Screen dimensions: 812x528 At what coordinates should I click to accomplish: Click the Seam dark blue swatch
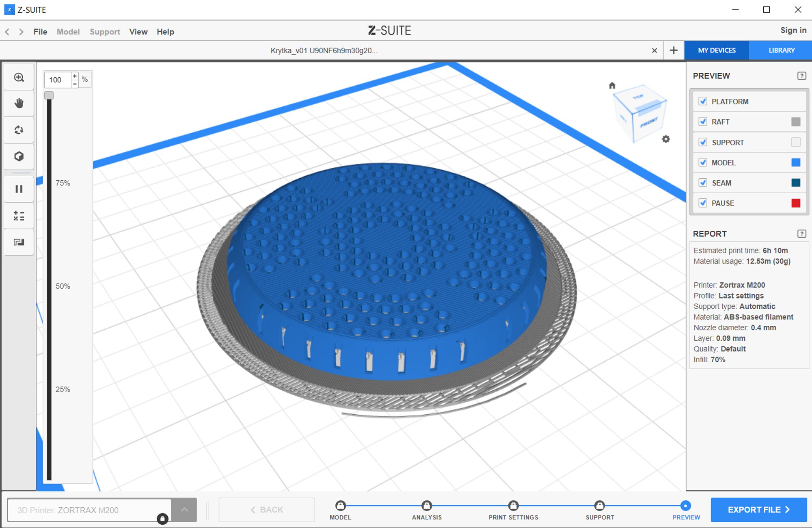click(796, 183)
